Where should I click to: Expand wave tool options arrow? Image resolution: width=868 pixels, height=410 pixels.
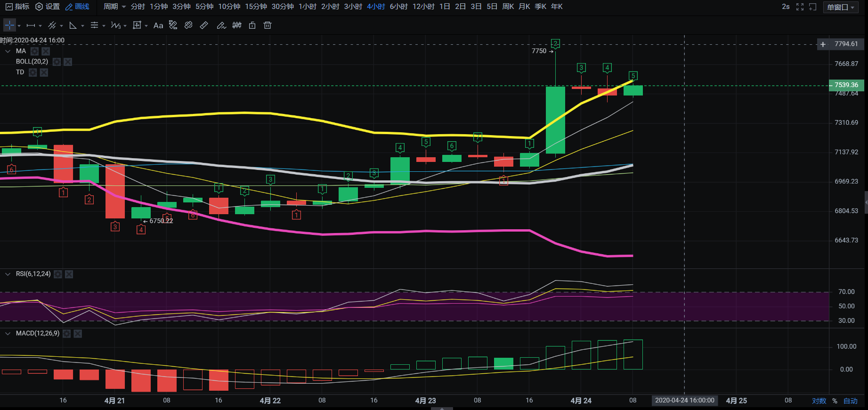click(125, 26)
